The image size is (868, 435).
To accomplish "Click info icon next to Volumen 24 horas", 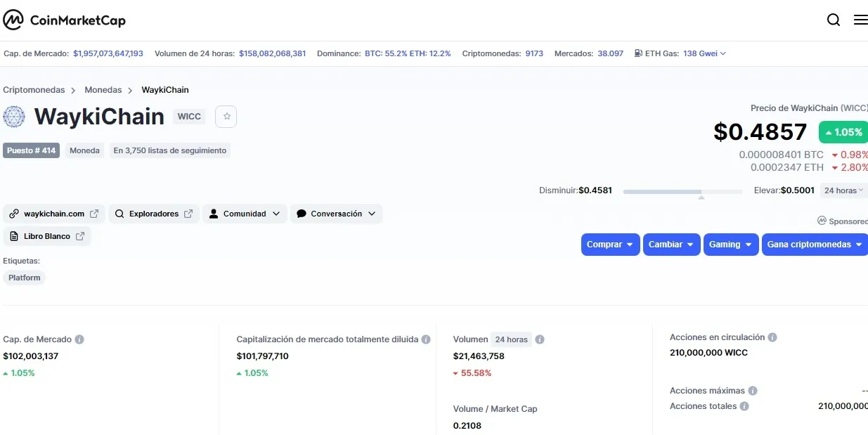I will click(x=540, y=339).
